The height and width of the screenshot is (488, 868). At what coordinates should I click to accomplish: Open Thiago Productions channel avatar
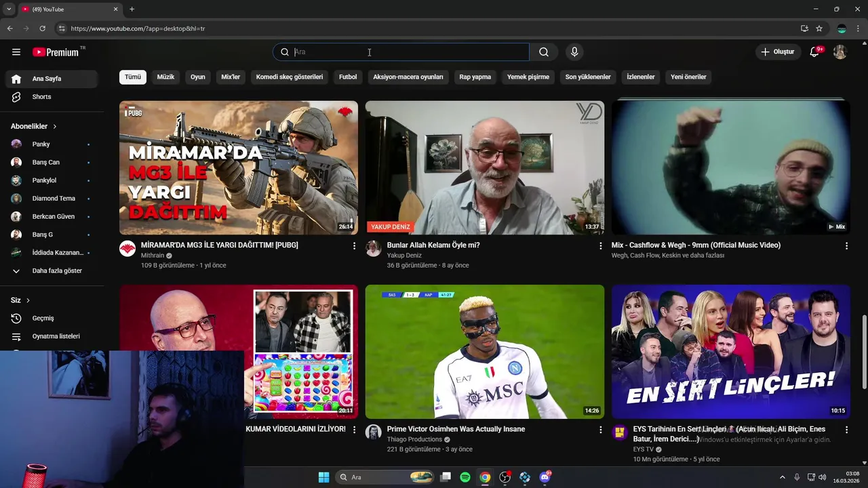tap(374, 432)
